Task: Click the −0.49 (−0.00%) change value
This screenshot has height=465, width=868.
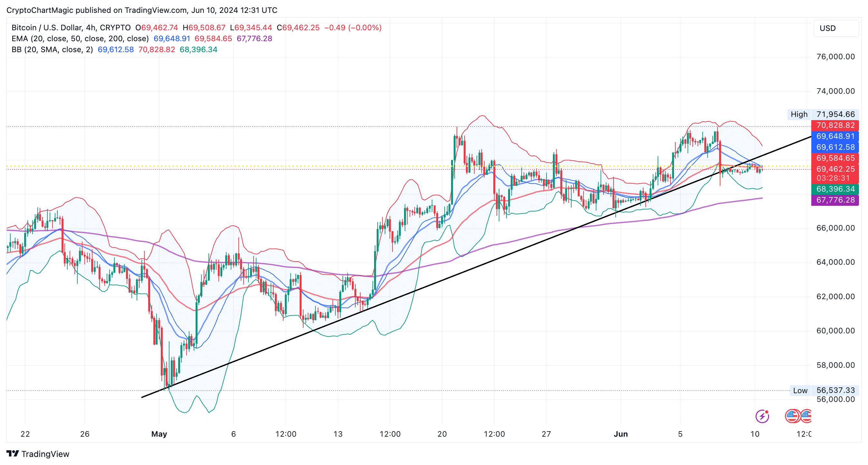Action: coord(353,28)
